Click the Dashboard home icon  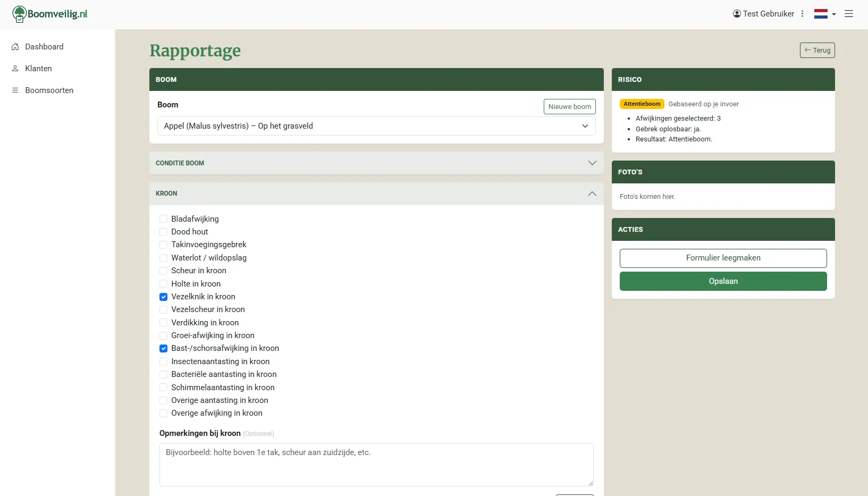pyautogui.click(x=15, y=47)
